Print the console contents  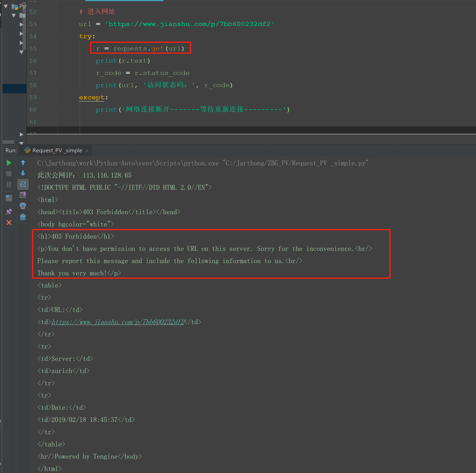(x=23, y=206)
